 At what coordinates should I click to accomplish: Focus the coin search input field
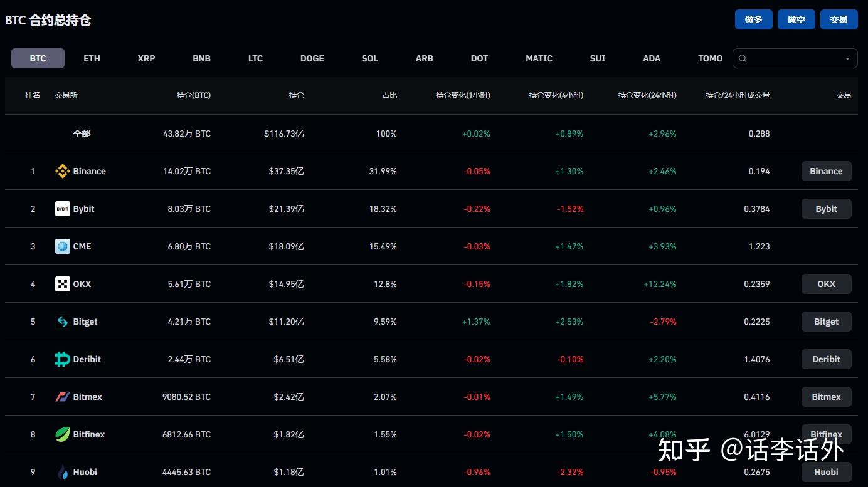click(x=793, y=58)
